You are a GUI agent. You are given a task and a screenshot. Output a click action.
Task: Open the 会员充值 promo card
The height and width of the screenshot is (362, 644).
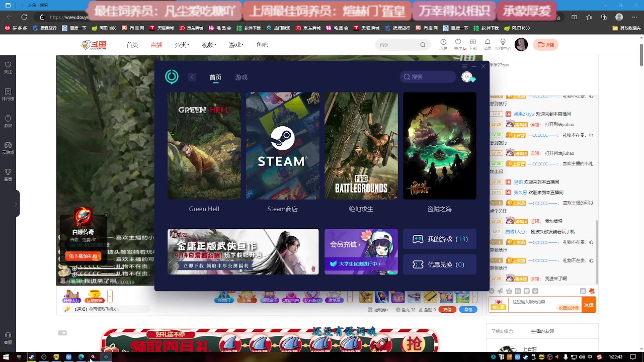click(x=361, y=251)
